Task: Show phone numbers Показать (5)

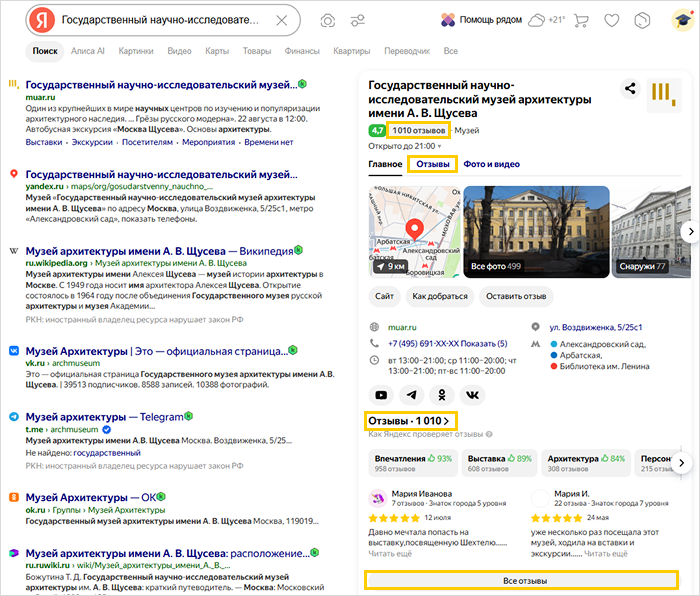Action: pyautogui.click(x=483, y=344)
